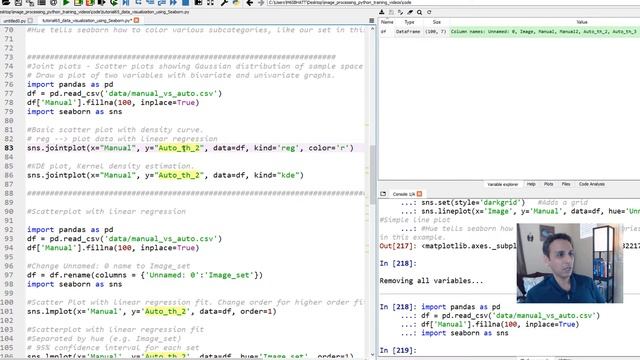Open the Code Analysis pane tab
The image size is (640, 360).
pos(591,184)
